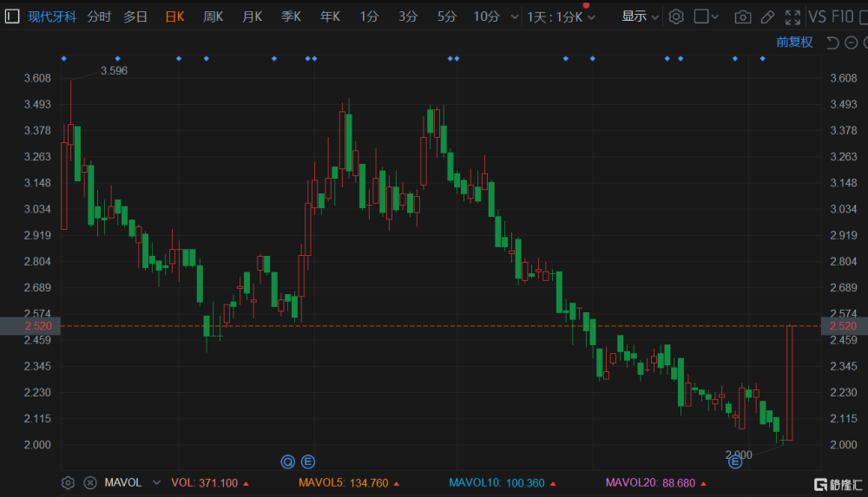868x497 pixels.
Task: Click the right-axis 2.520 price tag
Action: (x=845, y=326)
